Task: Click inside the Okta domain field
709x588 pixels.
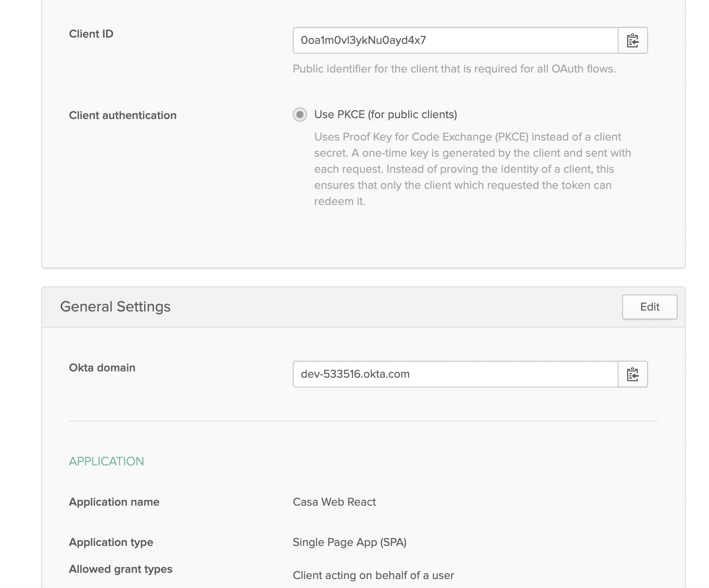Action: 455,374
